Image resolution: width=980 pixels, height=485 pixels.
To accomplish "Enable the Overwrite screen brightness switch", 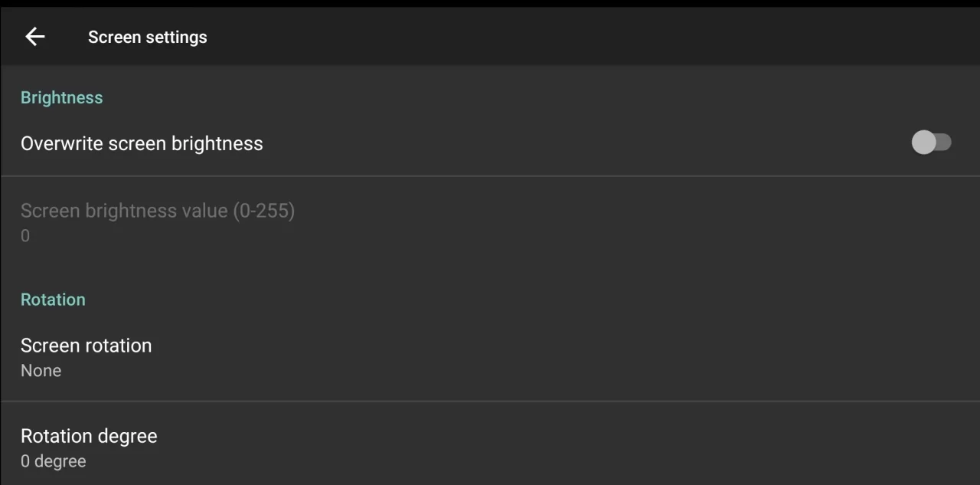I will (931, 143).
